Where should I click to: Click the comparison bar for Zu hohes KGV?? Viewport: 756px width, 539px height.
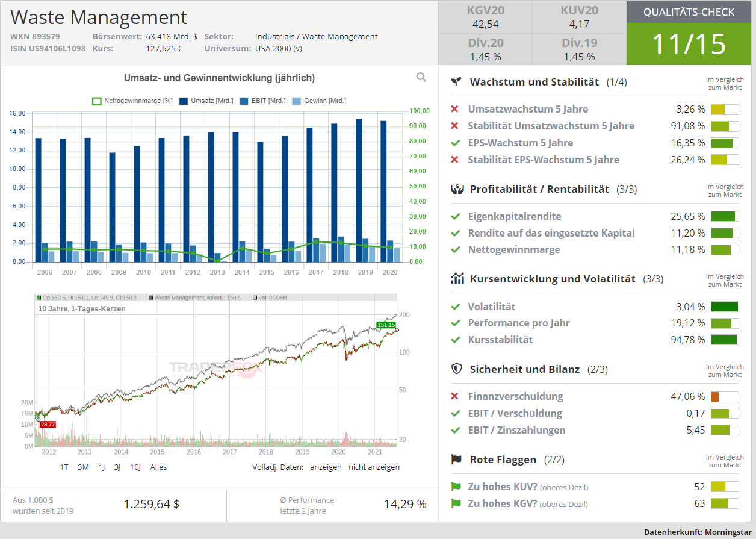pos(725,504)
